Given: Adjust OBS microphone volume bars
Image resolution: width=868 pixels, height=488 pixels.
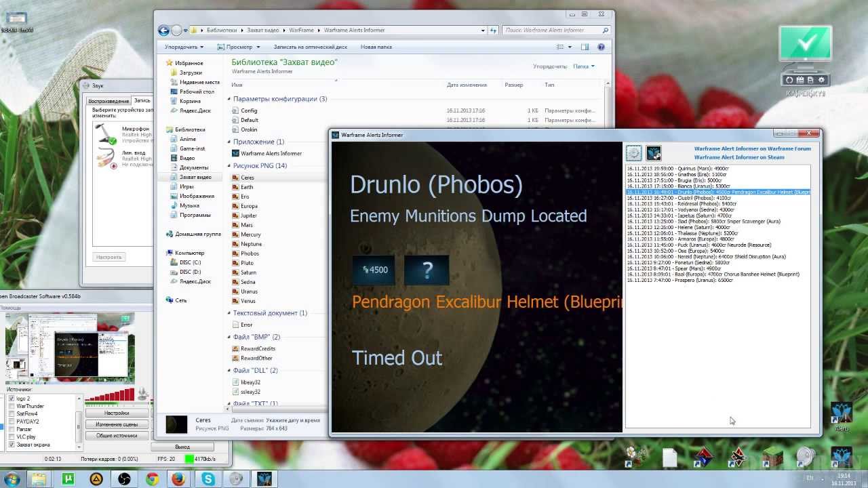Looking at the screenshot, I should 109,395.
